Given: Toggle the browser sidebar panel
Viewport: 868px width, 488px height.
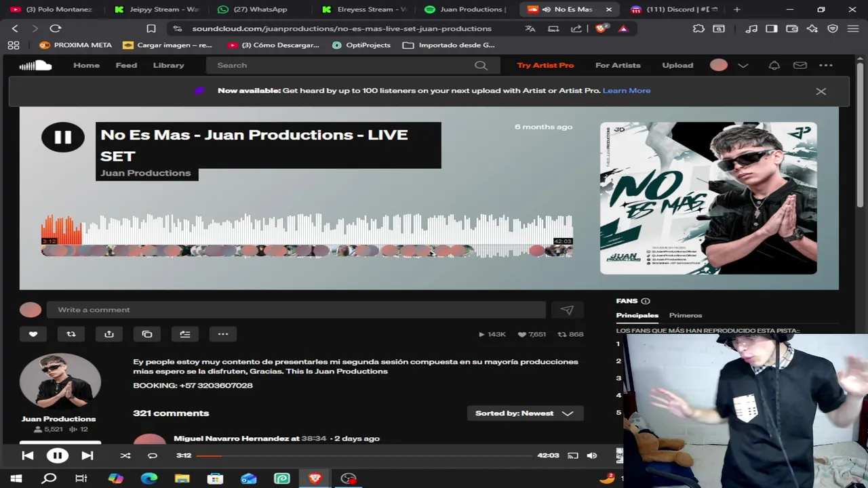Looking at the screenshot, I should 771,28.
